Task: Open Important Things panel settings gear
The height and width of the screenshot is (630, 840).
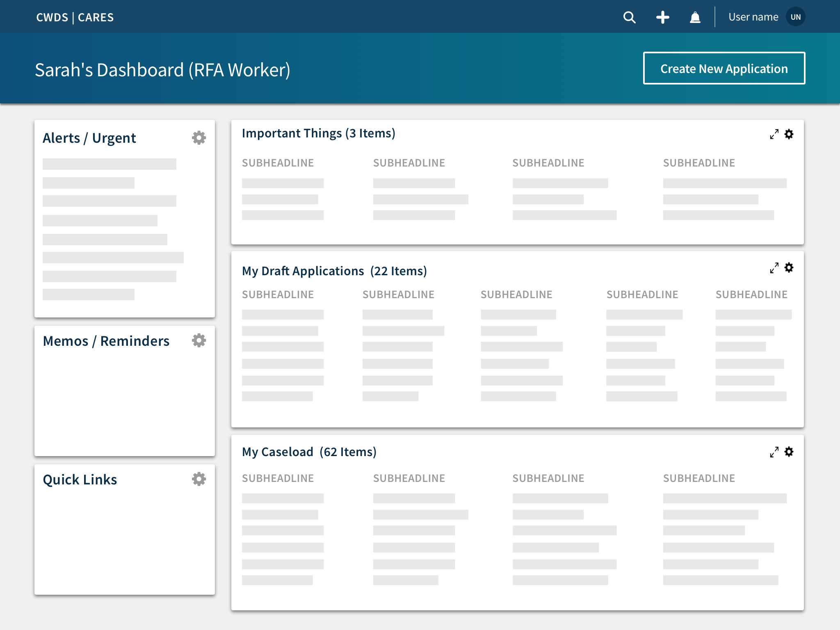Action: (789, 134)
